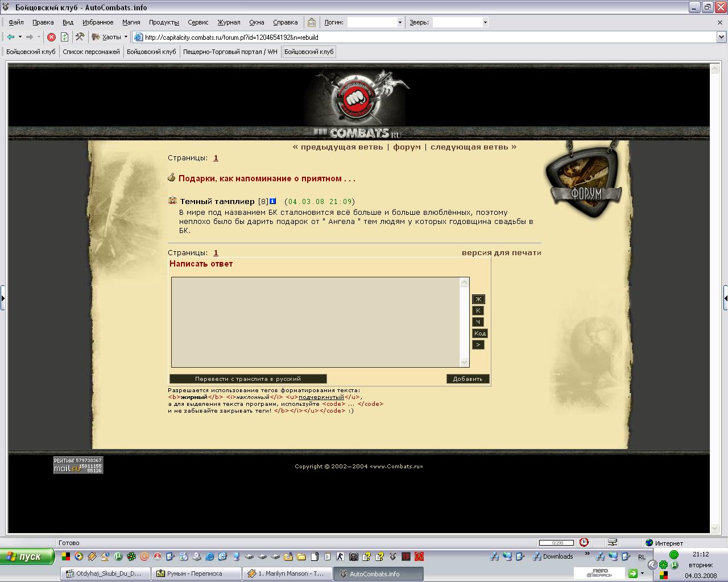Viewport: 728px width, 582px height.
Task: Expand the Хаоты dropdown
Action: pyautogui.click(x=126, y=37)
